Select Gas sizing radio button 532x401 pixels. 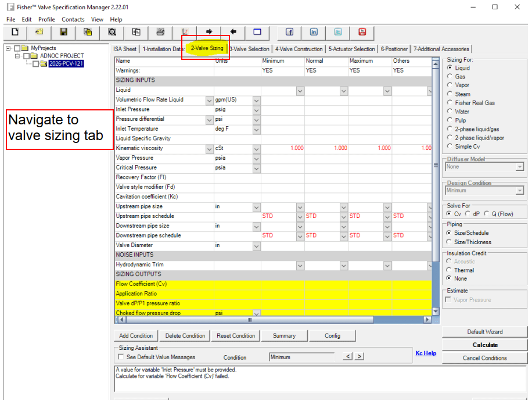point(450,76)
